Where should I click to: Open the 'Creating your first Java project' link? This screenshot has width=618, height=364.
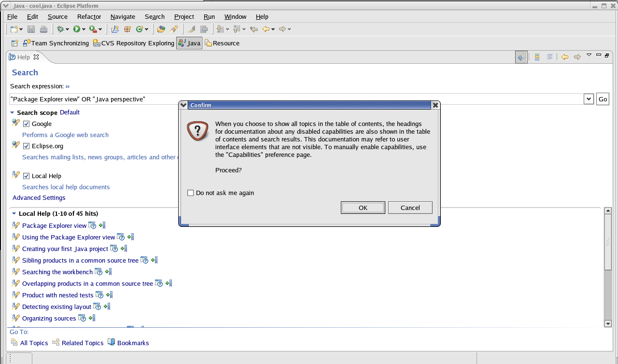pos(65,249)
